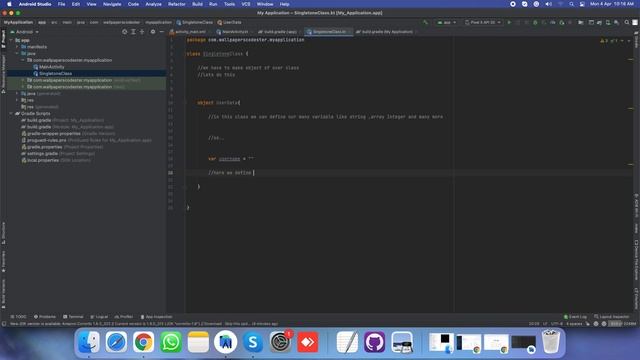Image resolution: width=640 pixels, height=360 pixels.
Task: Place cursor on the var username line
Action: 231,159
